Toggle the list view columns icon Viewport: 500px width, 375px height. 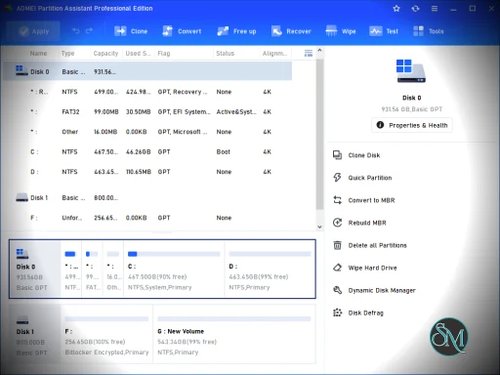click(x=308, y=53)
